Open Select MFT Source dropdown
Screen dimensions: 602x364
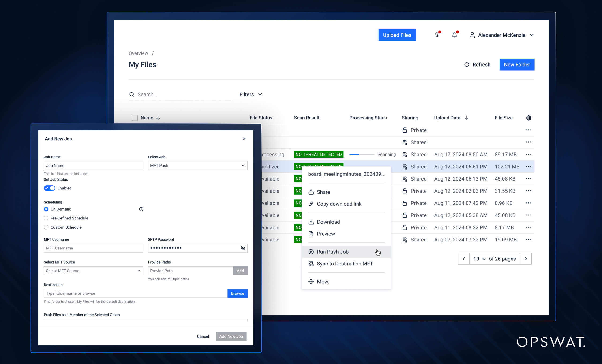(x=93, y=271)
